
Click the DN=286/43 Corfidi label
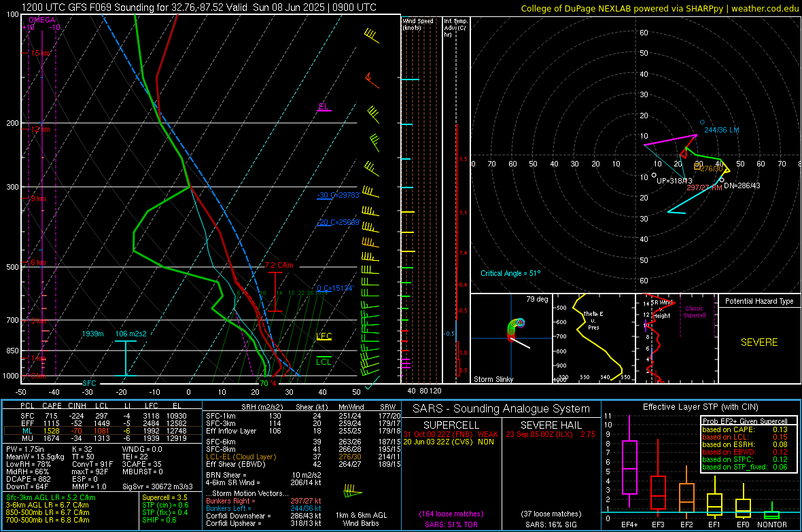(x=742, y=185)
